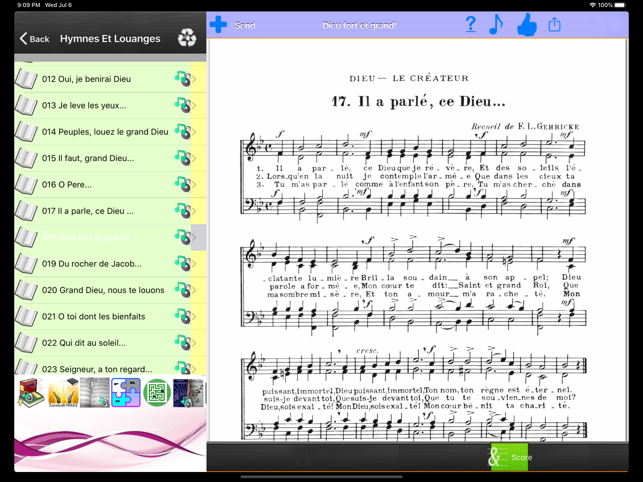Play audio icon for 020 Grand Dieu, nous te louons
The image size is (643, 482).
pos(182,290)
